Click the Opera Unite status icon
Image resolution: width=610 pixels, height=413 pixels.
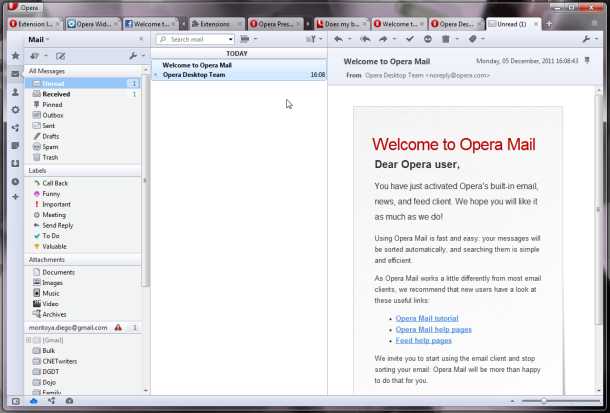[51, 401]
